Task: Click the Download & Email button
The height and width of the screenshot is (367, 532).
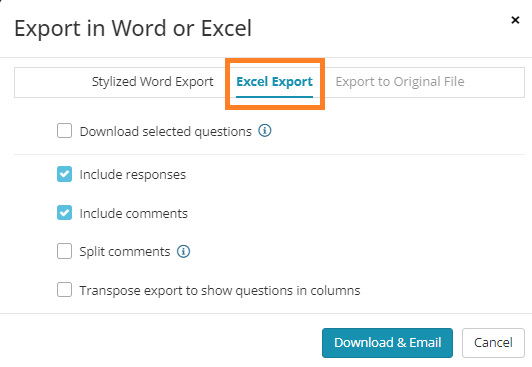Action: (387, 343)
